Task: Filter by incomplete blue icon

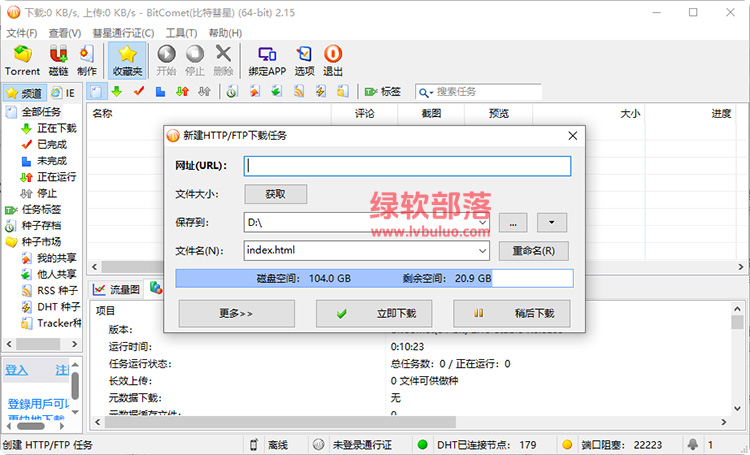Action: click(x=160, y=91)
